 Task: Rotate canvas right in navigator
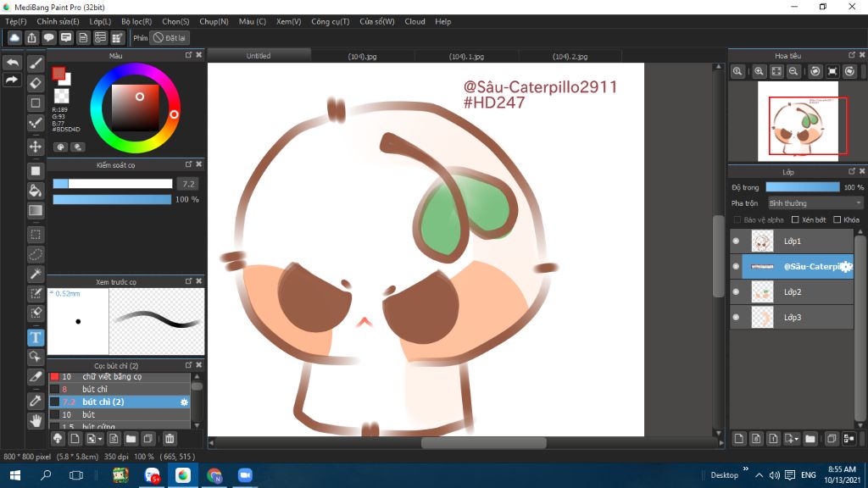(849, 71)
